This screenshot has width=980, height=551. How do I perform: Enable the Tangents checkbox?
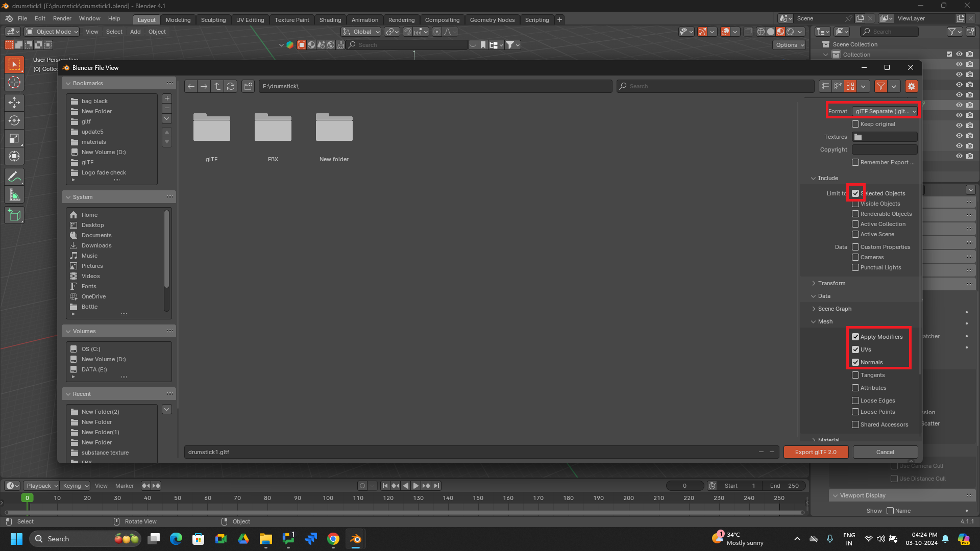coord(855,375)
